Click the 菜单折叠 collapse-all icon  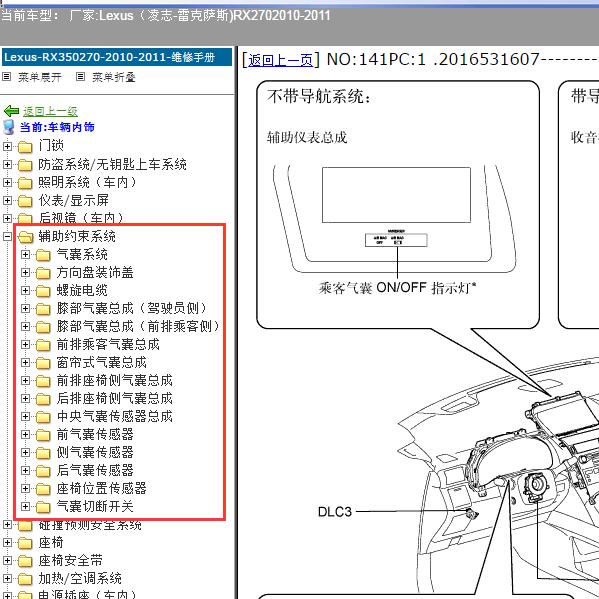click(80, 77)
